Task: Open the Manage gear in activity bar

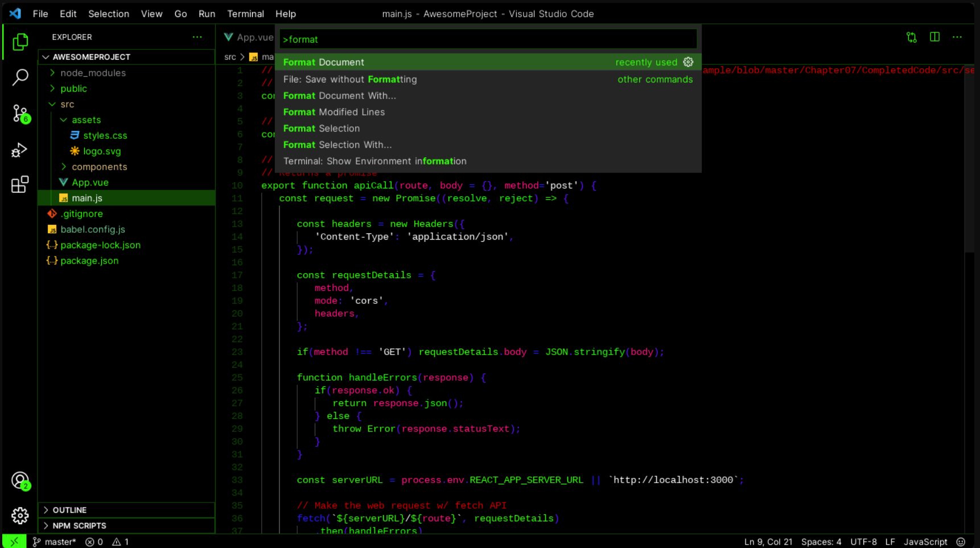Action: coord(20,516)
